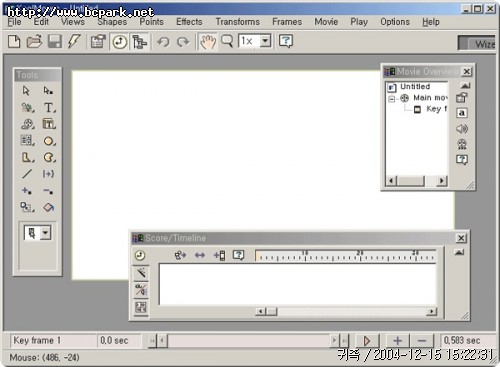Select the text box tool
500x367 pixels.
[x=49, y=124]
